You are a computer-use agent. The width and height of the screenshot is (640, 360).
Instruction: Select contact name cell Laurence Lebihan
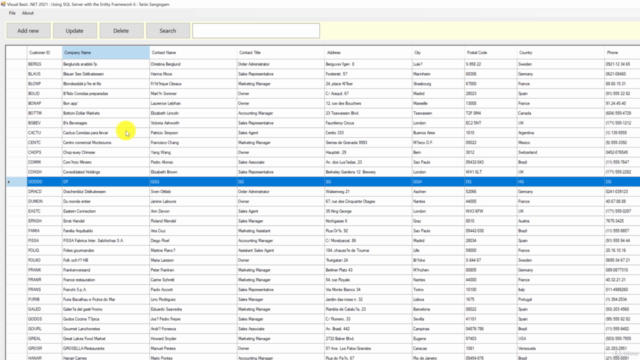193,103
